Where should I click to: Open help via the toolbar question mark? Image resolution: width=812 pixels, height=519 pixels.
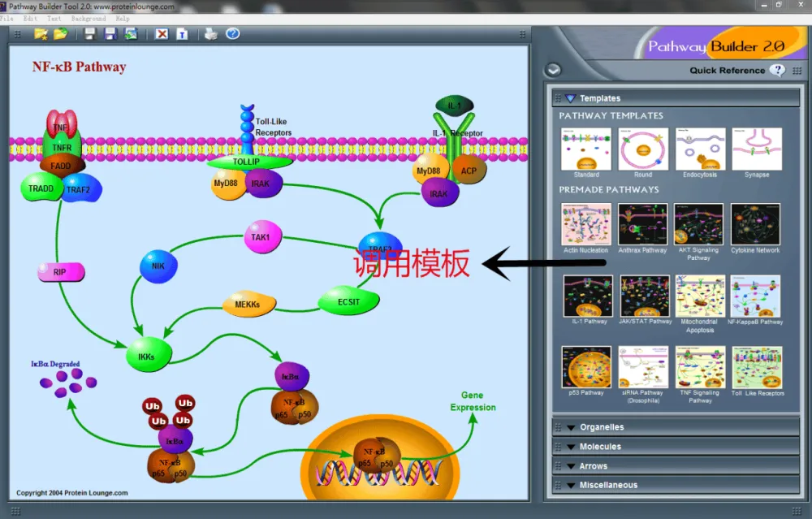pyautogui.click(x=233, y=34)
